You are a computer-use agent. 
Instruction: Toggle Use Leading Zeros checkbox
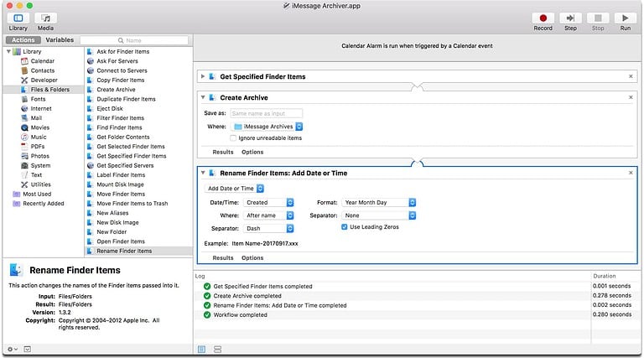coord(345,226)
